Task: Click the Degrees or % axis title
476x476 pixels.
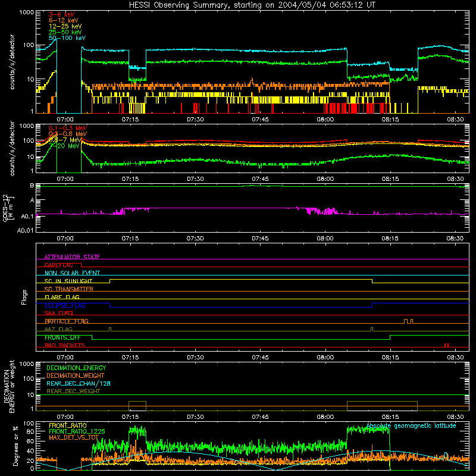Action: point(15,446)
